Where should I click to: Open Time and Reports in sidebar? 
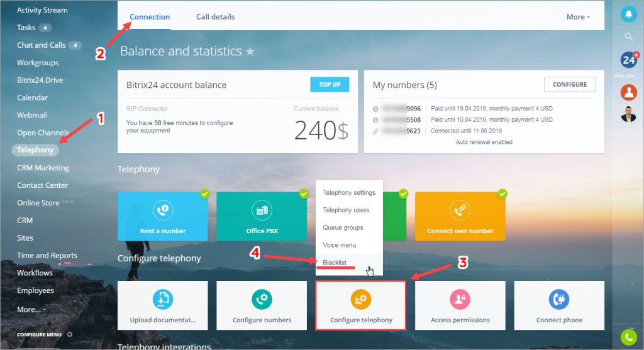(47, 255)
